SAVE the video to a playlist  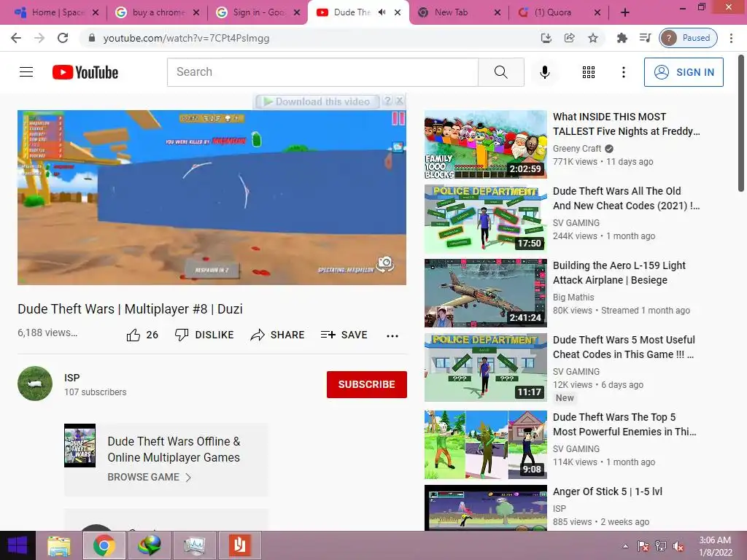(x=344, y=335)
